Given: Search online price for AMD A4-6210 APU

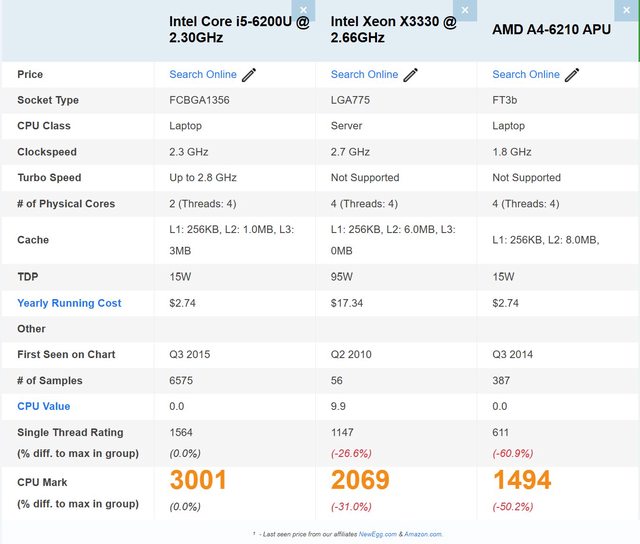Looking at the screenshot, I should [526, 74].
